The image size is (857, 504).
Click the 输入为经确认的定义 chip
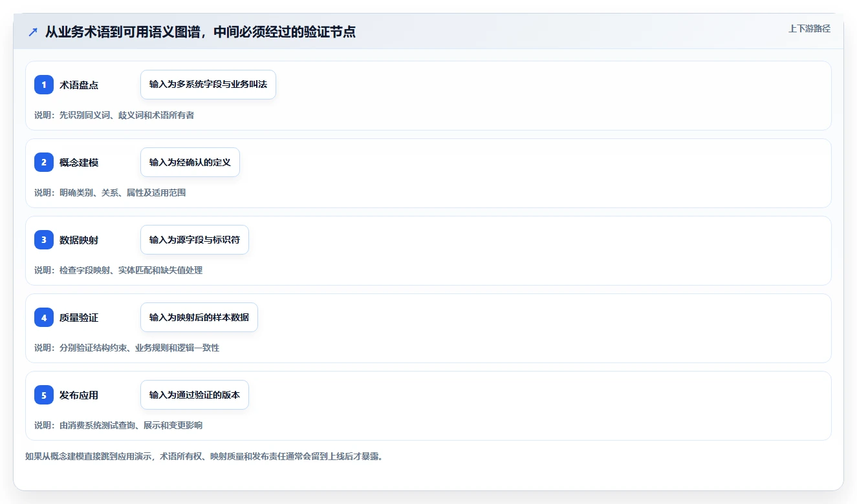[x=190, y=162]
